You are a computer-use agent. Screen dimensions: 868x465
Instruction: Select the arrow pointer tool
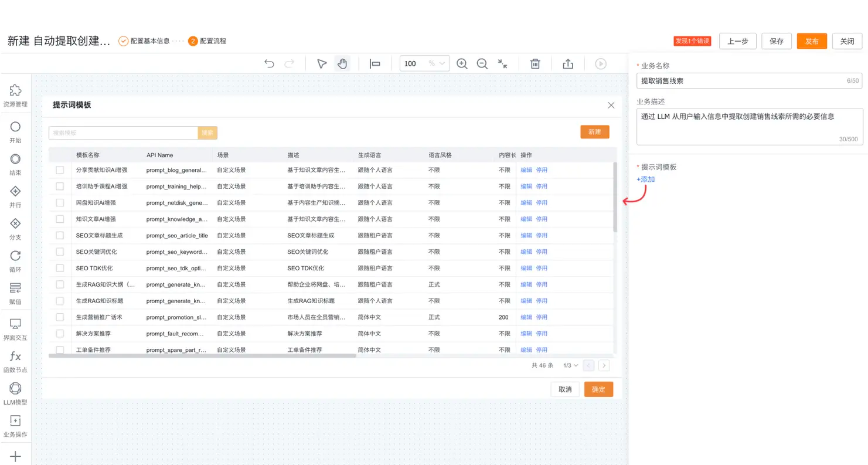click(321, 64)
